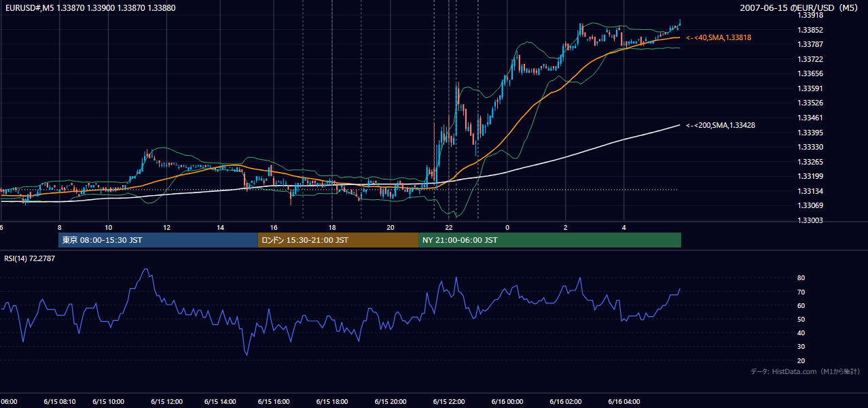Click price axis label 1.33199

[x=810, y=176]
